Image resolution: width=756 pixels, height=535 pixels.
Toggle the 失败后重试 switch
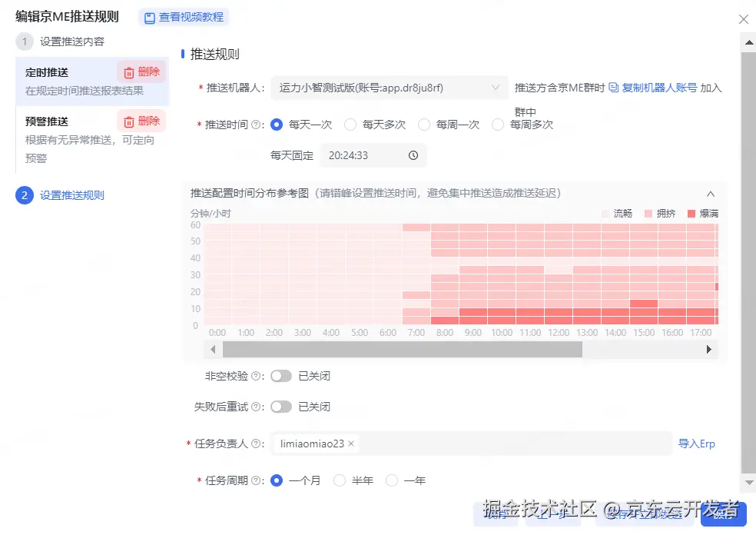tap(281, 407)
